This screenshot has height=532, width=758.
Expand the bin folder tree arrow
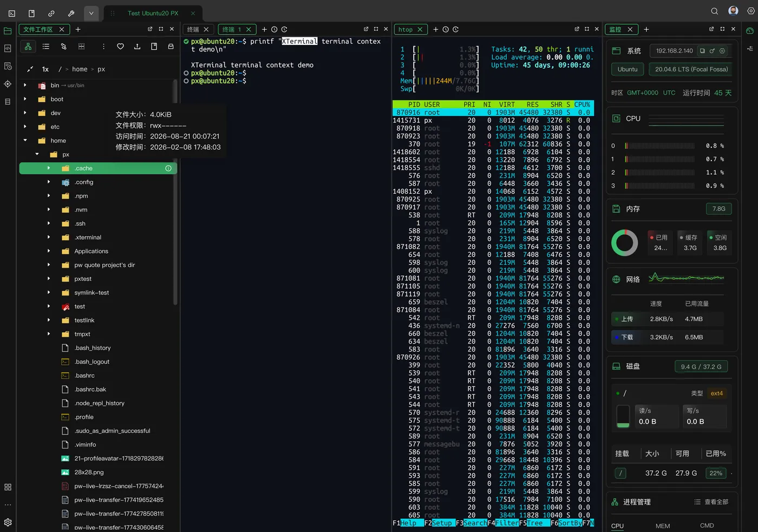(25, 86)
